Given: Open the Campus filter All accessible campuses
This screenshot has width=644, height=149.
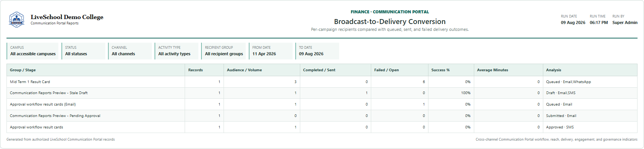Looking at the screenshot, I should click(x=33, y=51).
